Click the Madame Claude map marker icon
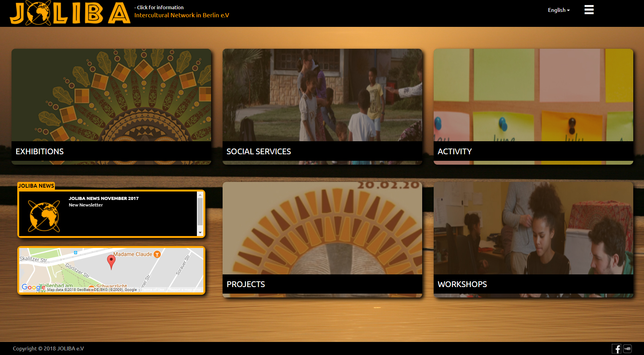644x355 pixels. click(157, 254)
